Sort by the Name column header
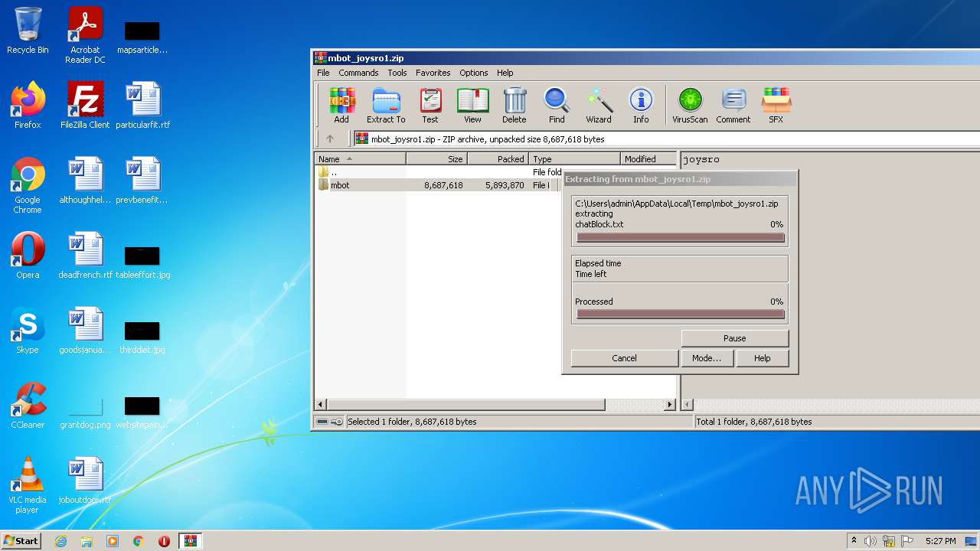 (x=360, y=159)
